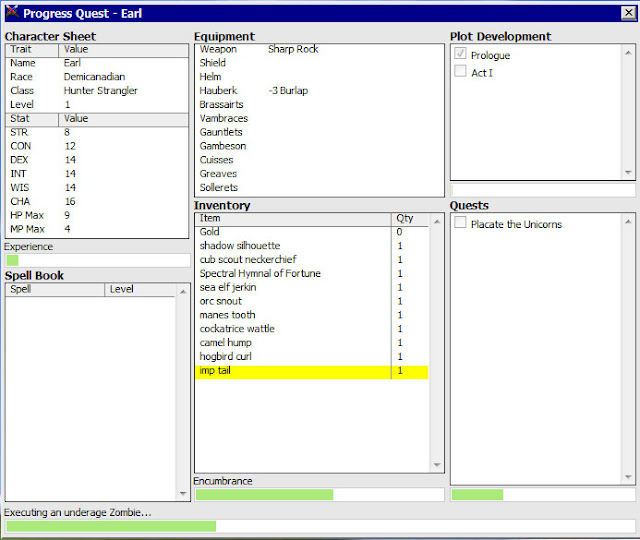
Task: Click the Executing an underage Zombie status text
Action: [x=78, y=513]
